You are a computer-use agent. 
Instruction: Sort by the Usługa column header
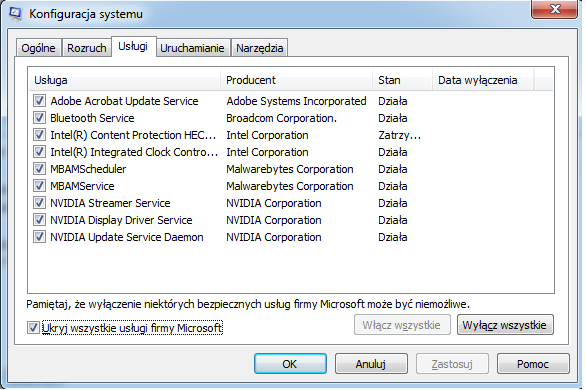pyautogui.click(x=125, y=80)
